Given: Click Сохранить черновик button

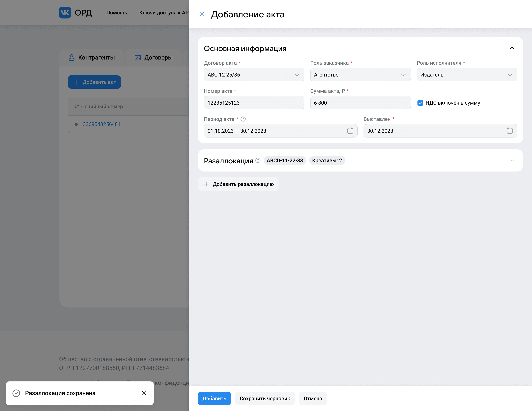Looking at the screenshot, I should click(265, 398).
